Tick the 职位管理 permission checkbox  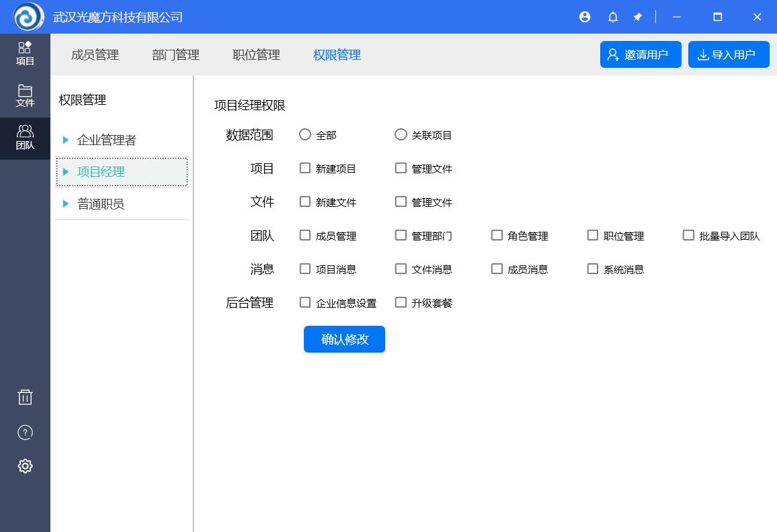592,235
